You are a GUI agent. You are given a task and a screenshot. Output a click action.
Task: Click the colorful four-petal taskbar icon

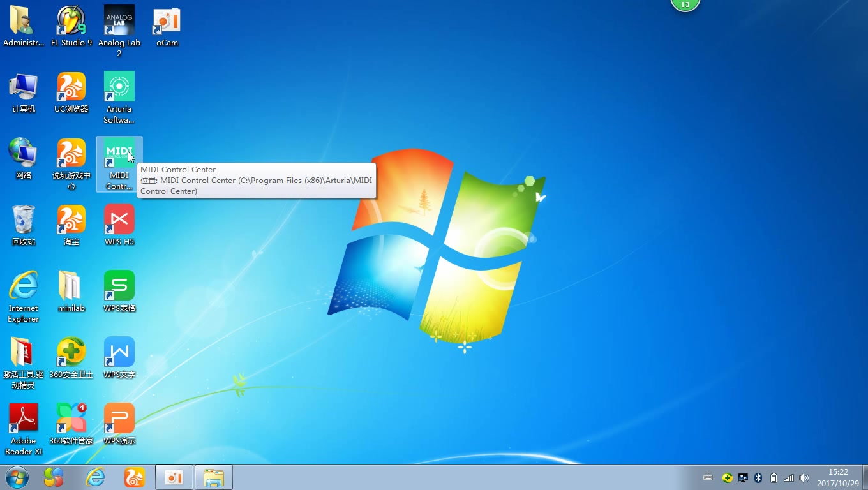[54, 477]
